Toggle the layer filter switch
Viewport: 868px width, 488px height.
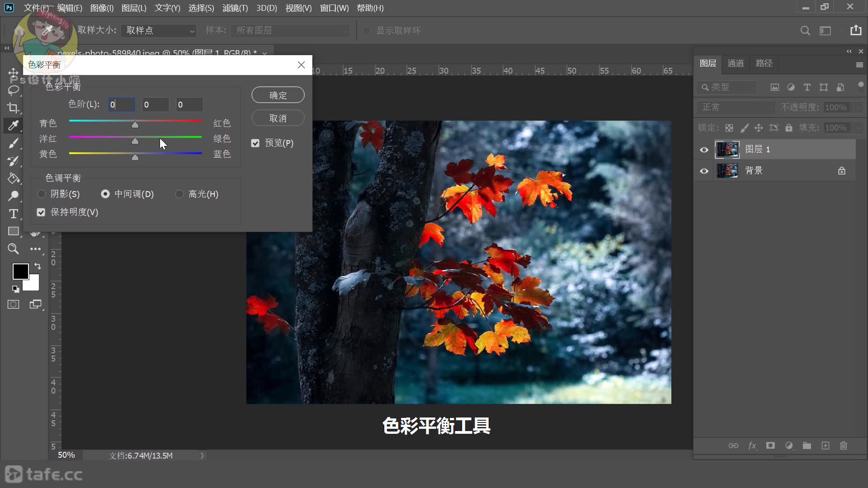coord(860,85)
